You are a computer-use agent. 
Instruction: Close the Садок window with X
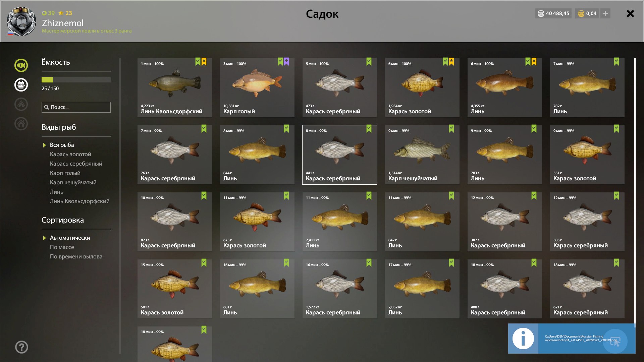tap(630, 14)
